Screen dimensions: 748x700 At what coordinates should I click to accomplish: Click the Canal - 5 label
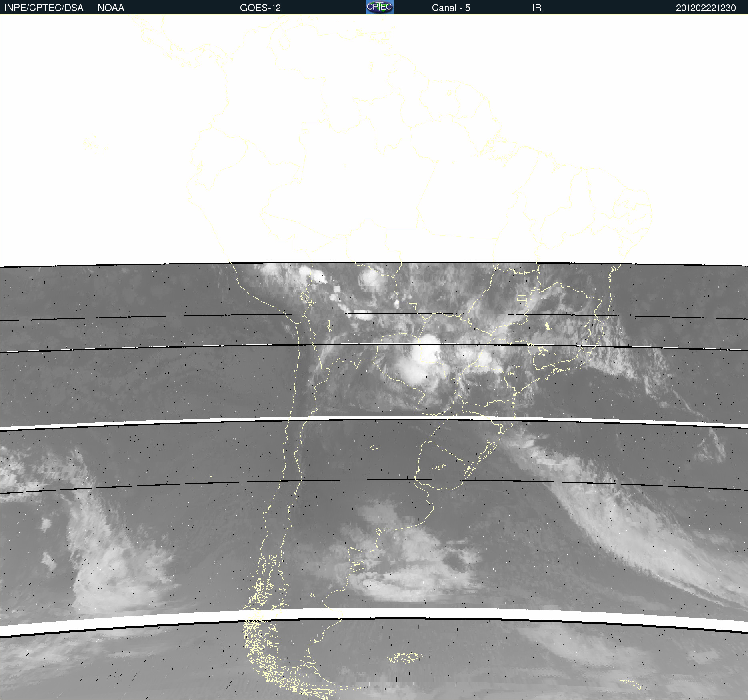click(x=451, y=8)
